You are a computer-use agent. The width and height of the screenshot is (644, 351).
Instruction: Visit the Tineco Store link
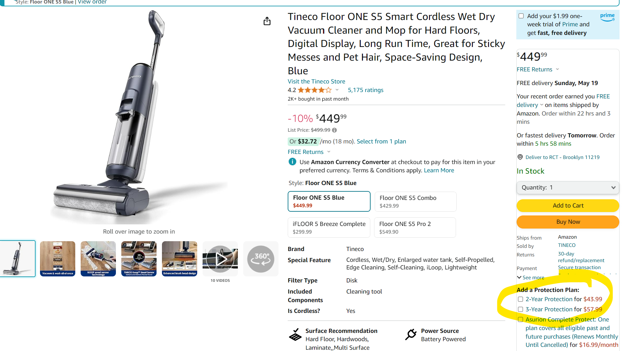click(316, 82)
